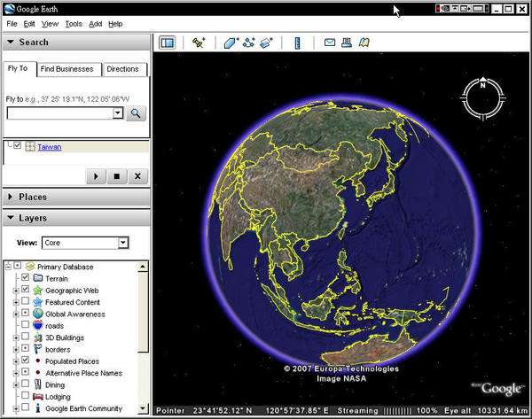Switch to the Directions tab
This screenshot has width=532, height=419.
122,69
